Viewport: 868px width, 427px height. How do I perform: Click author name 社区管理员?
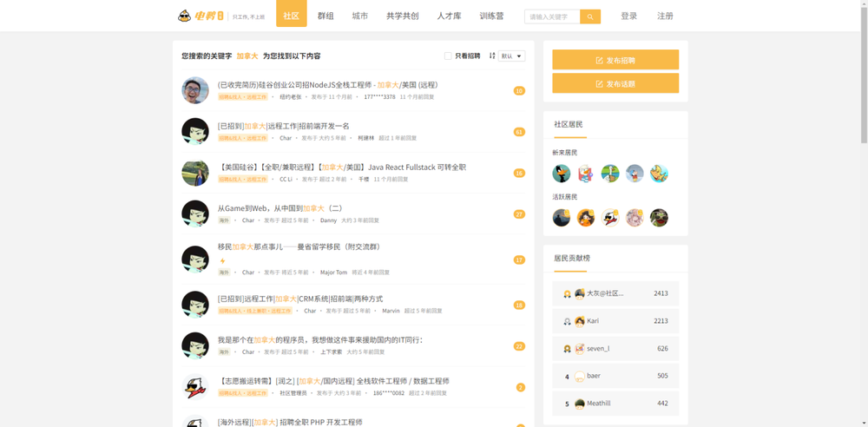(293, 393)
